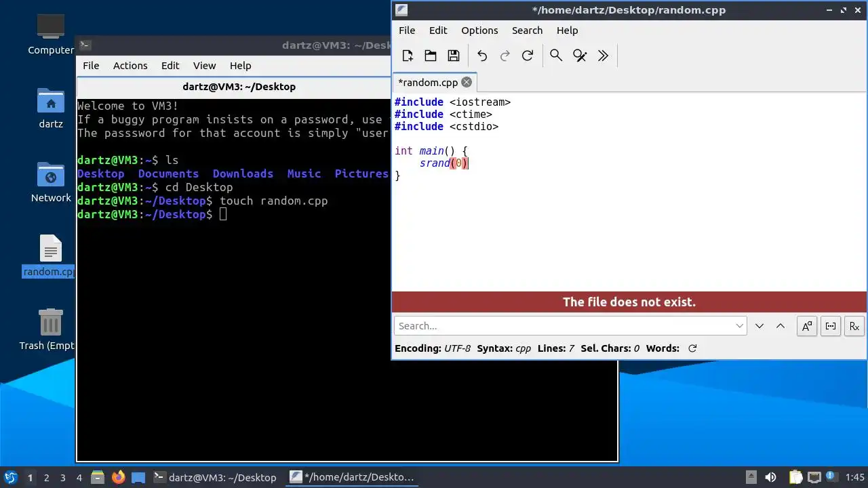Click the Lines: 7 status entry
This screenshot has height=488, width=868.
(556, 348)
